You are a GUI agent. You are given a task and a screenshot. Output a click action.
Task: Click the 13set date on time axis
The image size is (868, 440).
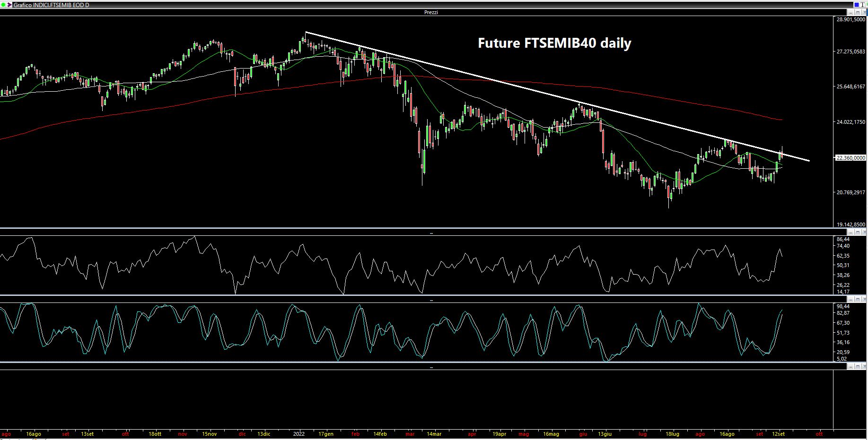(87, 434)
